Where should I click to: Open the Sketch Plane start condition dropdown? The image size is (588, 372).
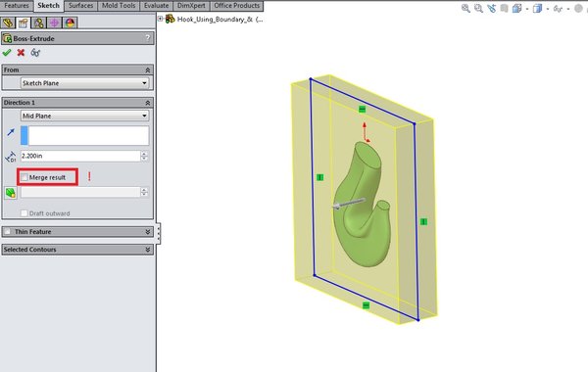pos(84,83)
